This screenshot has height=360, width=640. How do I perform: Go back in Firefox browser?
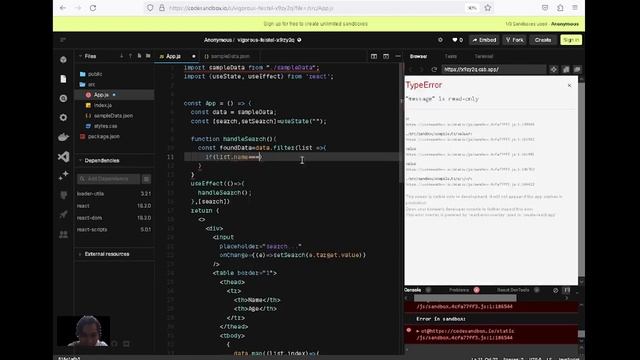(63, 8)
